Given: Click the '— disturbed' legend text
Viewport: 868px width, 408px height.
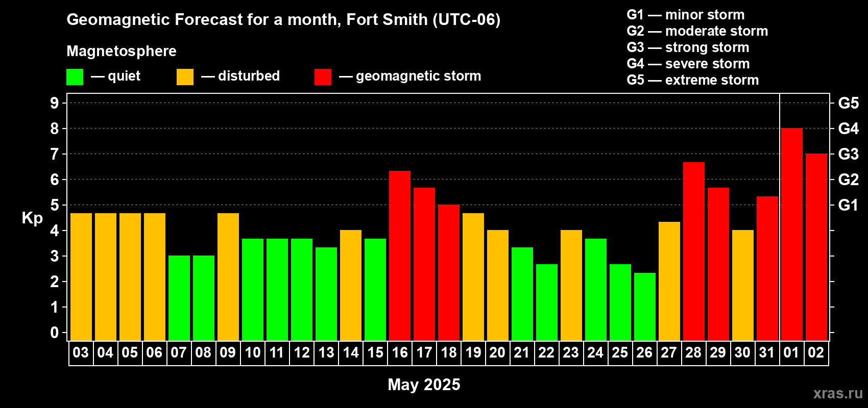Looking at the screenshot, I should pos(240,76).
